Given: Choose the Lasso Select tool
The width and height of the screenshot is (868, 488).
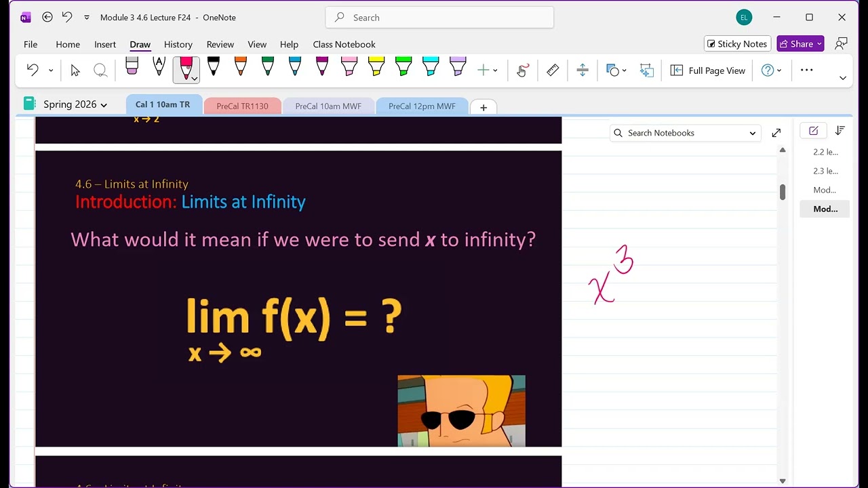Looking at the screenshot, I should pyautogui.click(x=100, y=70).
